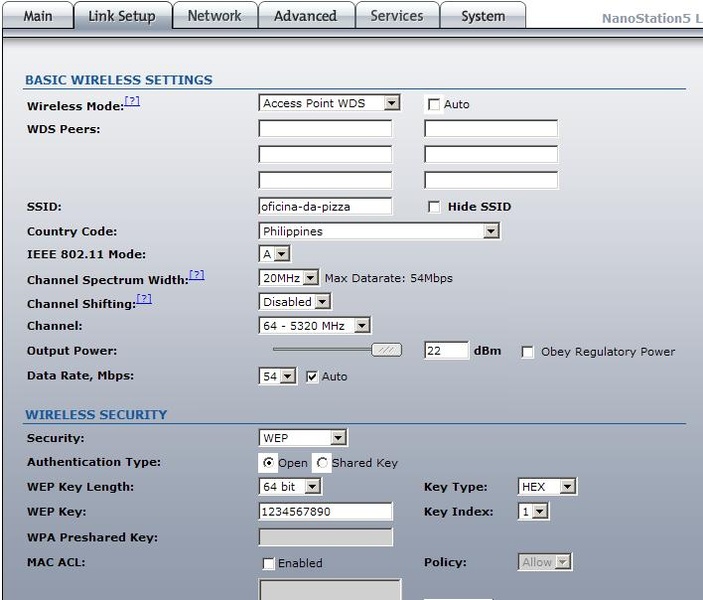Enable the MAC ACL checkbox
Image resolution: width=703 pixels, height=600 pixels.
coord(268,563)
